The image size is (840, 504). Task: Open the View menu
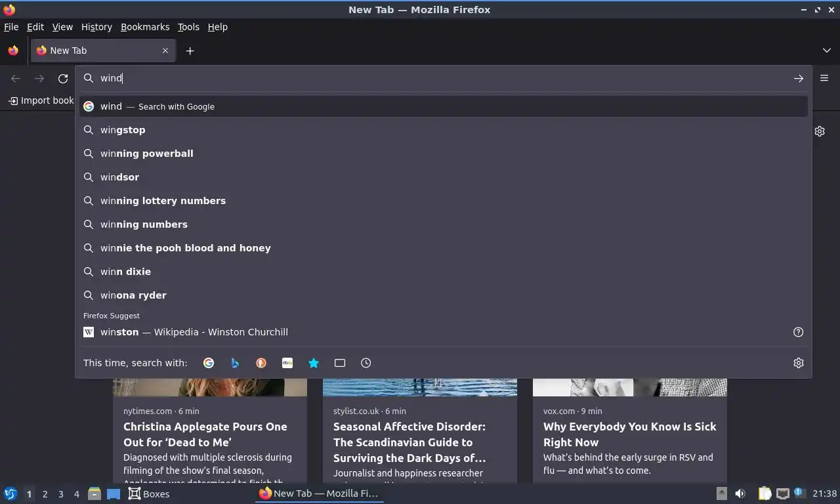(62, 27)
